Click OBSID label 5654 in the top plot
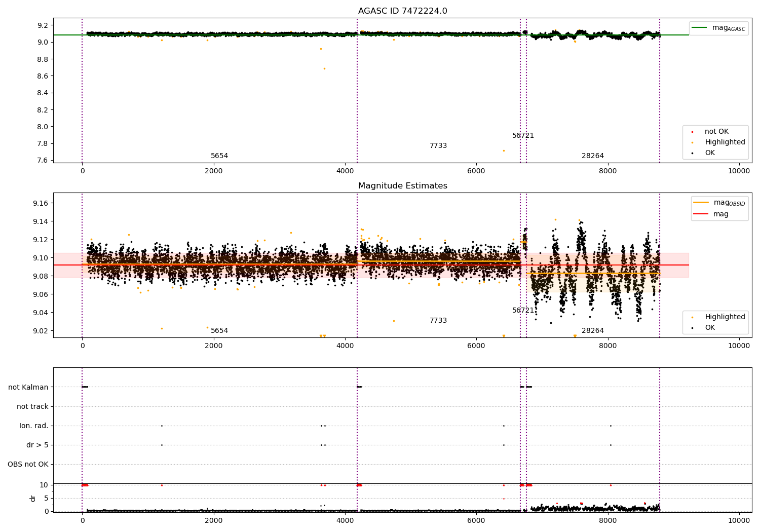This screenshot has width=760, height=532. [x=219, y=156]
